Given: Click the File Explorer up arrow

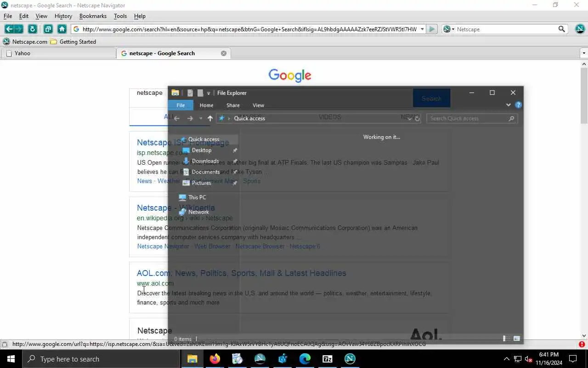Looking at the screenshot, I should tap(210, 118).
